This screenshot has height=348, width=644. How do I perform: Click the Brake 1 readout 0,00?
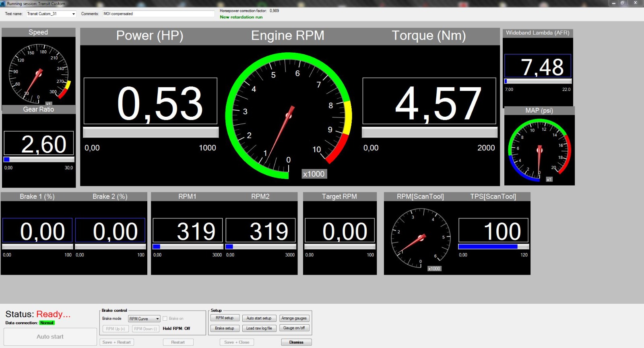[37, 231]
